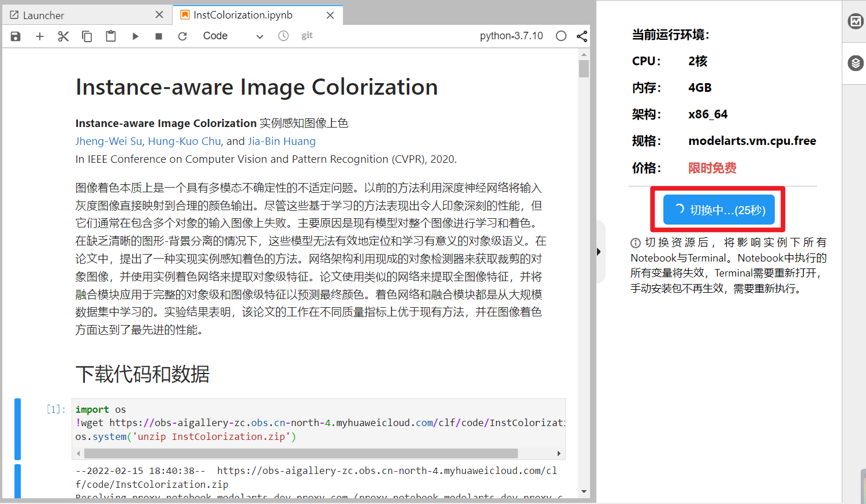Open the Jia-Bin Huang author link
The width and height of the screenshot is (866, 504).
pos(282,141)
